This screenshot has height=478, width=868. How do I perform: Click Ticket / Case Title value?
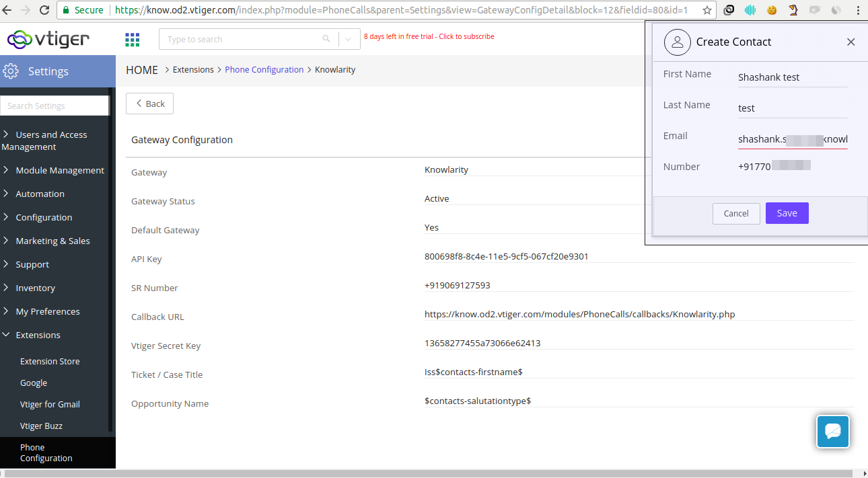[474, 372]
